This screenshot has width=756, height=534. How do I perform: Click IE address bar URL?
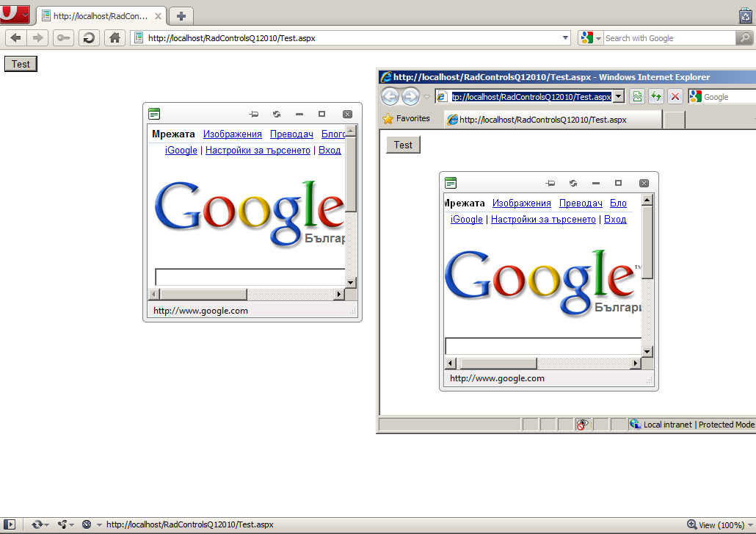(x=531, y=97)
